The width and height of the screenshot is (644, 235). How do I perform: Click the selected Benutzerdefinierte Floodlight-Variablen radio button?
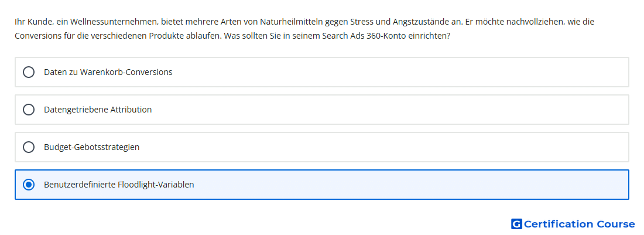click(29, 185)
